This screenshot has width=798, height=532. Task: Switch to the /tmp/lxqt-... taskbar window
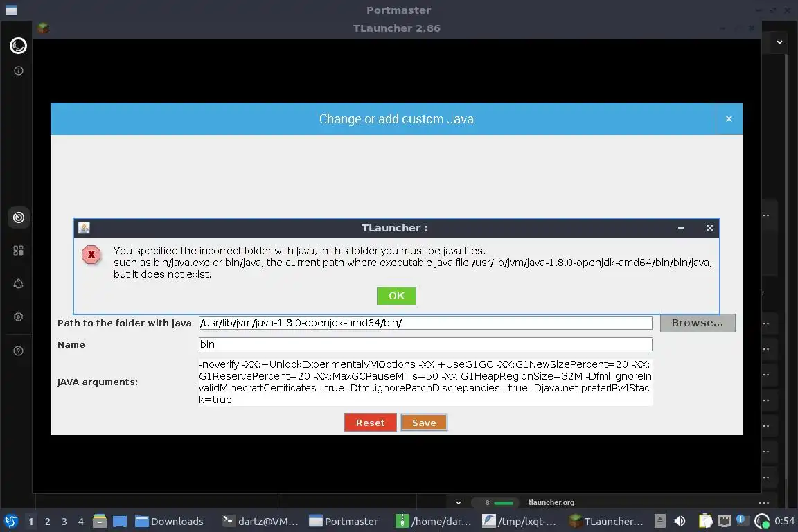[519, 522]
